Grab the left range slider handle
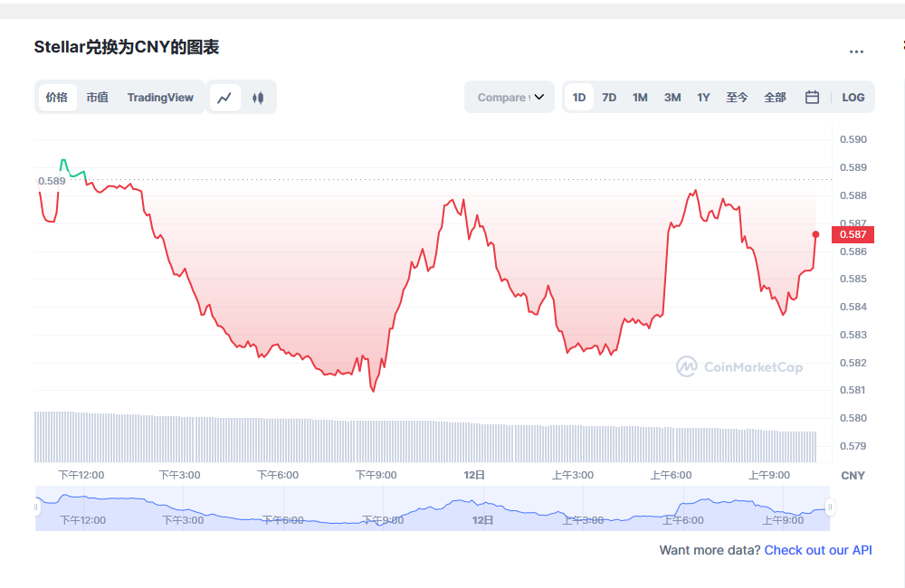 click(36, 507)
